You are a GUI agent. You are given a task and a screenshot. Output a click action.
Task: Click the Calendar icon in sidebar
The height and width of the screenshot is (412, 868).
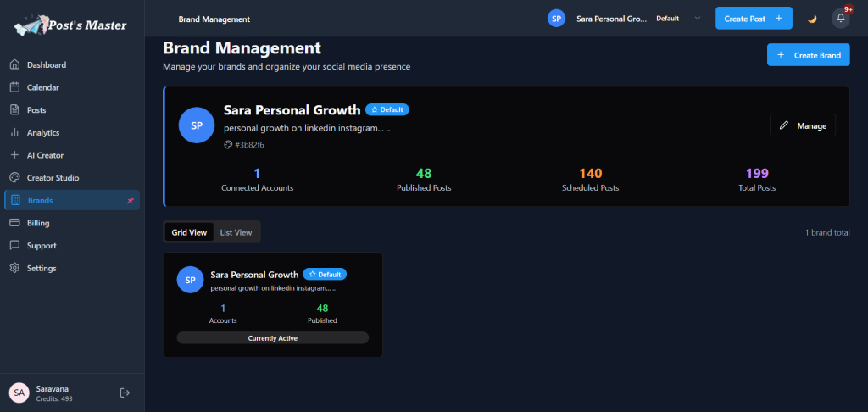point(14,87)
